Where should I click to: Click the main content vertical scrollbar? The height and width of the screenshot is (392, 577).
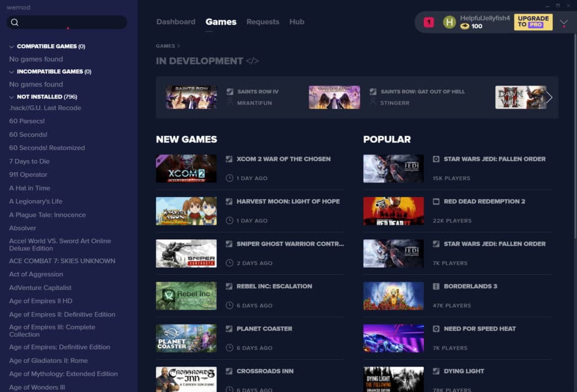click(x=575, y=136)
